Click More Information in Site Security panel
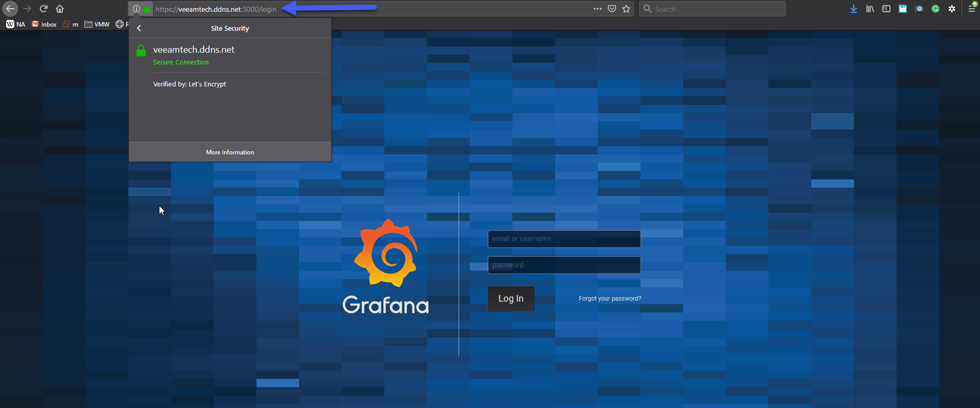980x408 pixels. point(230,152)
